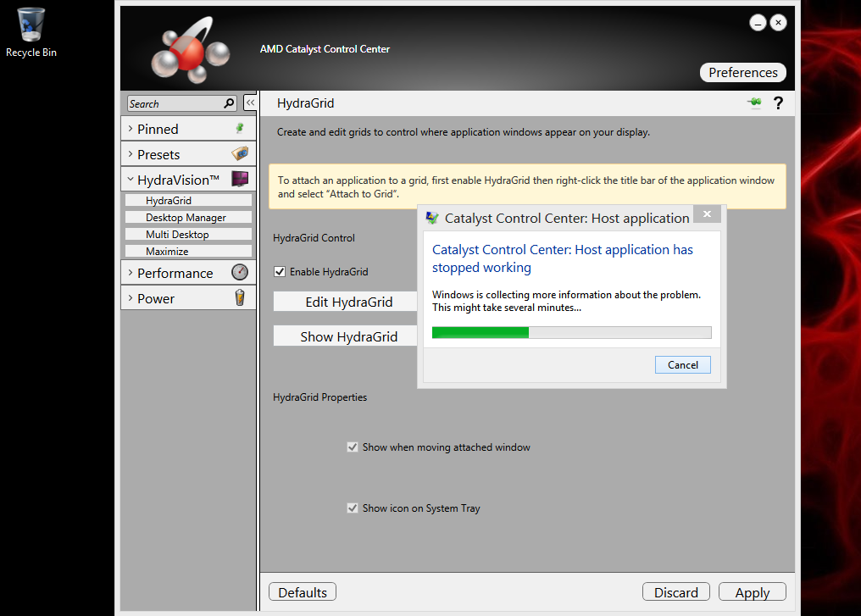This screenshot has width=861, height=616.
Task: Toggle Show when moving attached window
Action: (353, 447)
